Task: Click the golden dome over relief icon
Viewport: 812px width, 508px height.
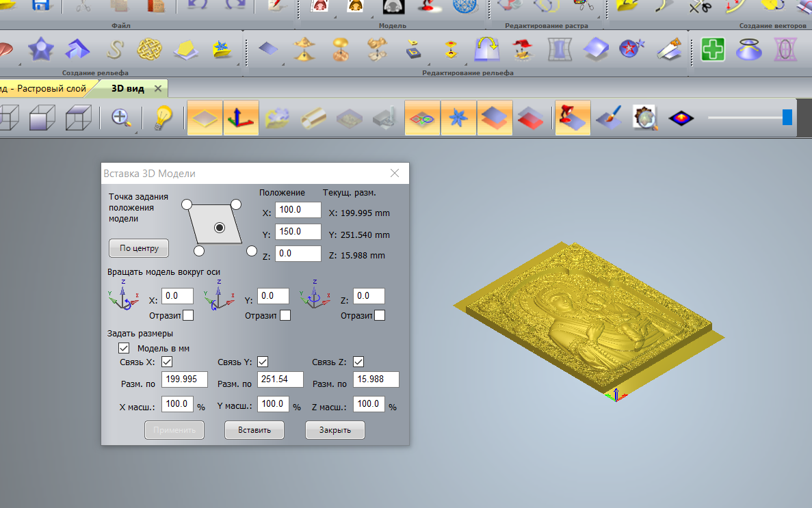Action: 340,50
